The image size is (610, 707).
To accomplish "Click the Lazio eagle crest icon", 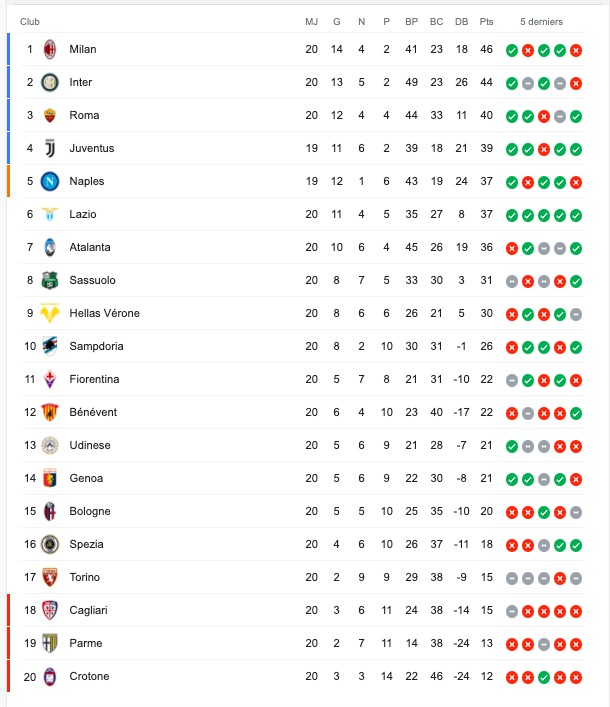I will coord(50,214).
